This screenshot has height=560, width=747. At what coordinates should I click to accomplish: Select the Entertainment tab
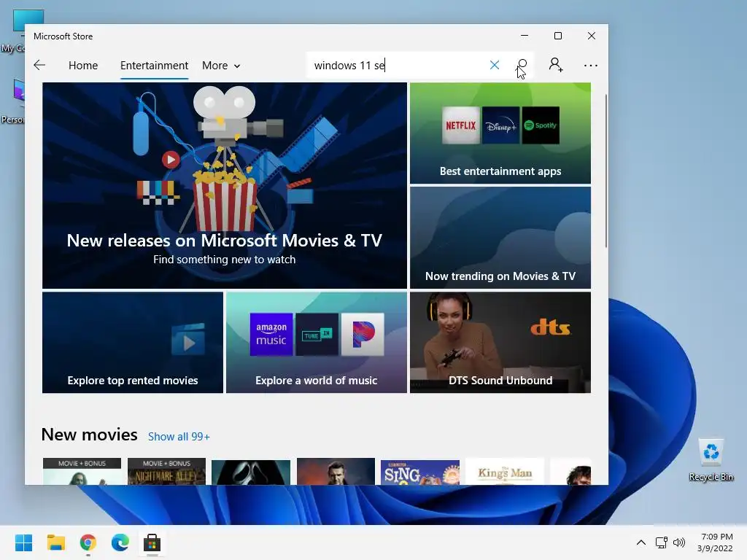tap(155, 65)
